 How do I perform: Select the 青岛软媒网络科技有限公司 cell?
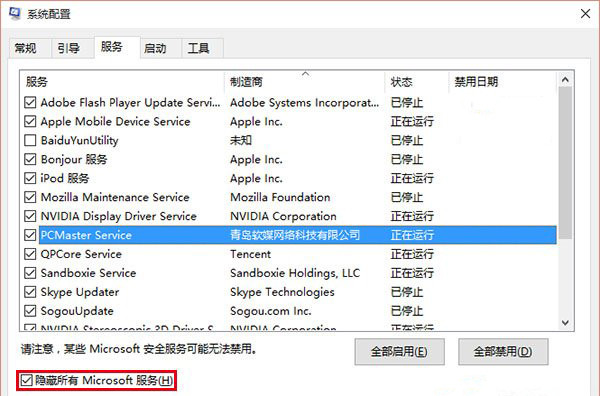click(x=295, y=235)
